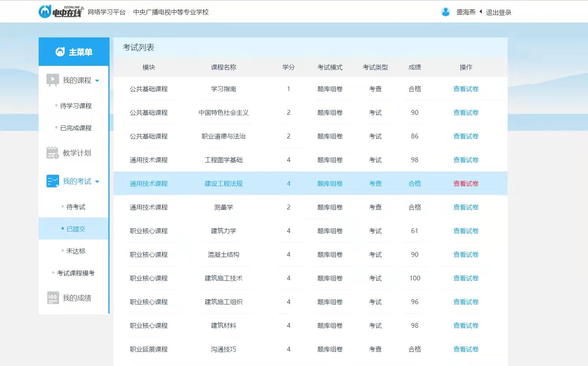Click course name 沟通技巧
Viewport: 588px width, 366px height.
223,349
